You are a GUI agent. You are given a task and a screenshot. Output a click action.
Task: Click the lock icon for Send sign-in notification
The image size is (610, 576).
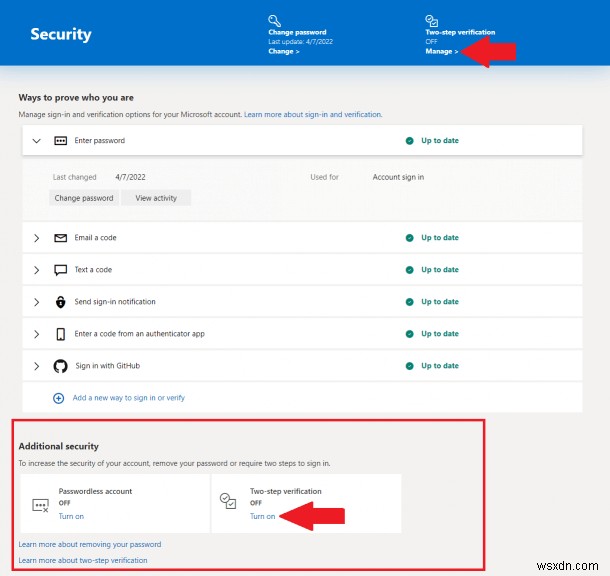point(60,302)
